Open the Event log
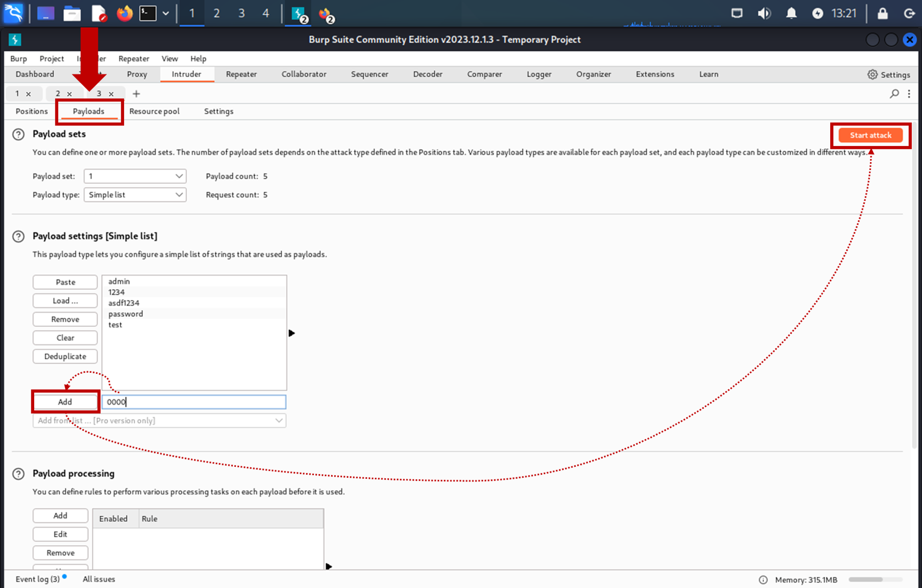This screenshot has width=922, height=588. (38, 579)
